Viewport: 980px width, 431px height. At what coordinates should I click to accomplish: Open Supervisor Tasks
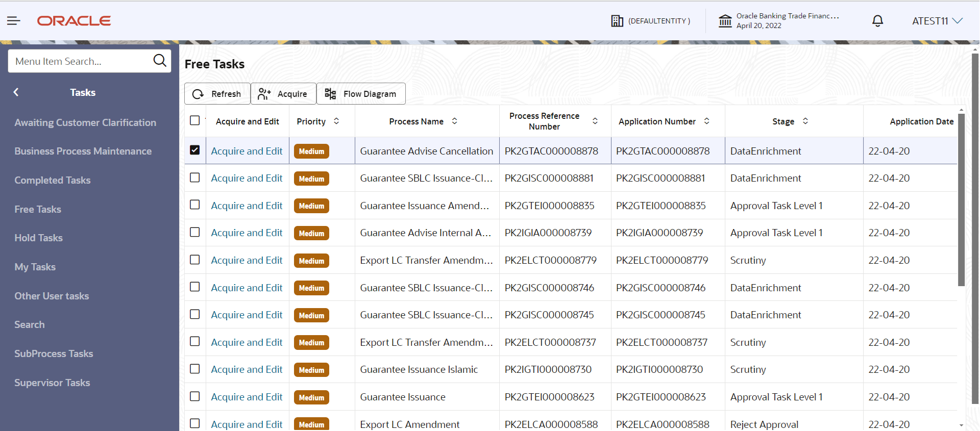point(52,383)
